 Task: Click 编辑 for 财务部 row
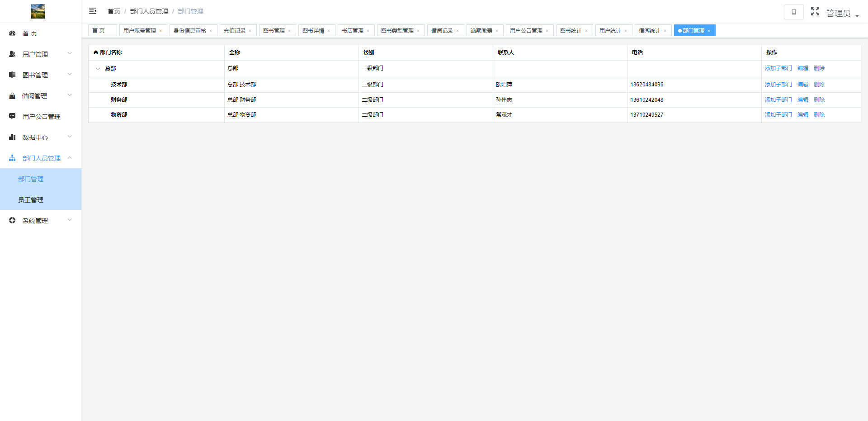point(802,100)
